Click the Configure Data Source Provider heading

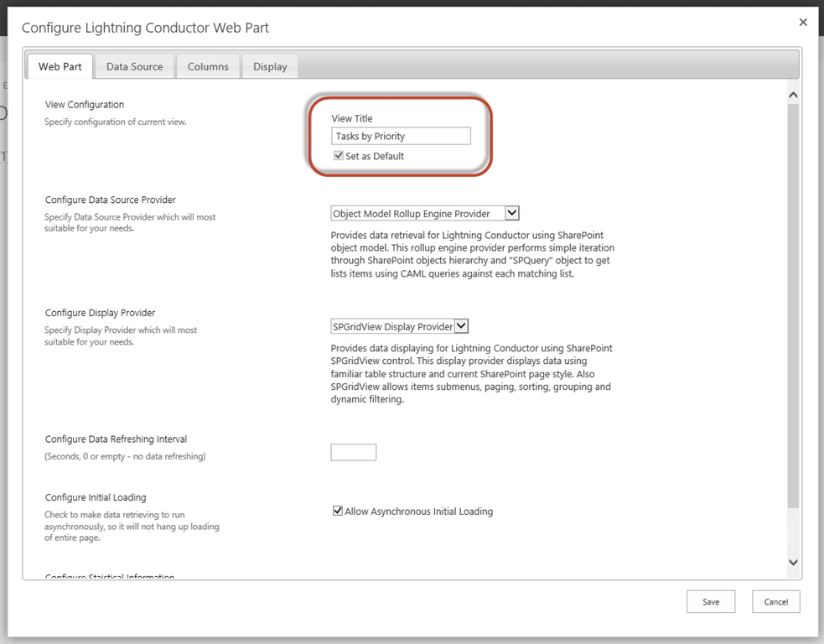(111, 200)
